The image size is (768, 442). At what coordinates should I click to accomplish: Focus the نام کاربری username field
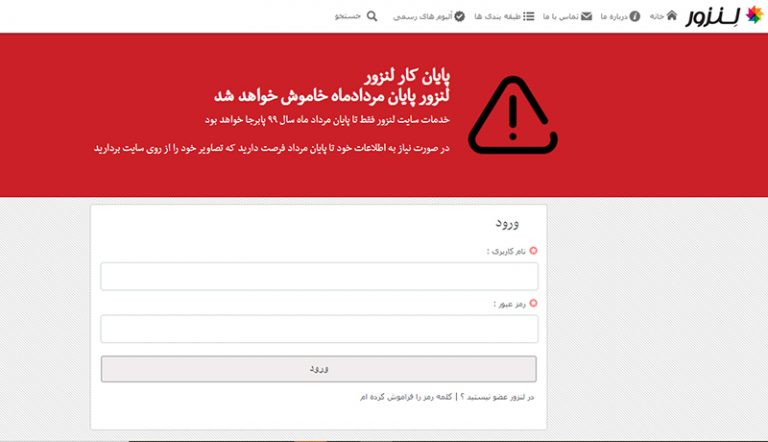pos(319,276)
